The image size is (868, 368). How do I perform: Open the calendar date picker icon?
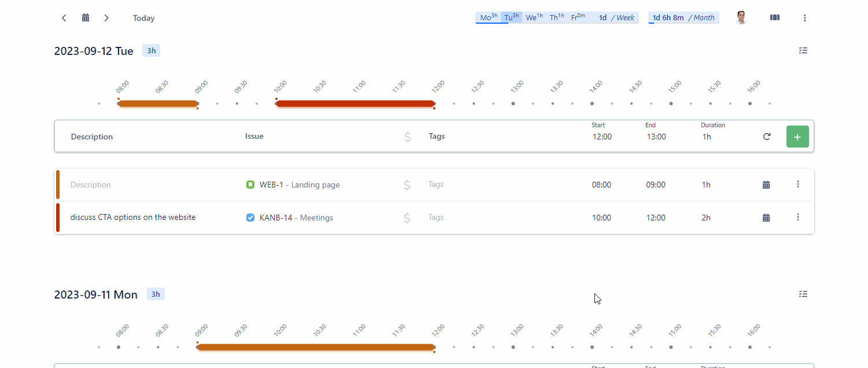[x=86, y=18]
